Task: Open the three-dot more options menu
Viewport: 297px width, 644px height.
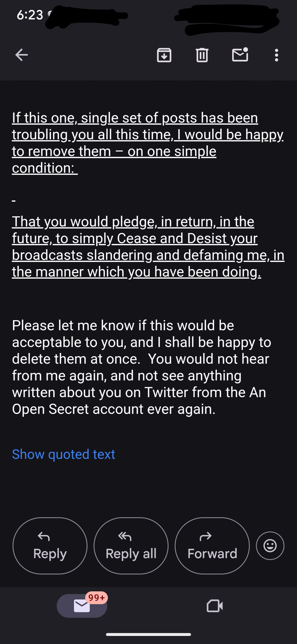Action: pyautogui.click(x=276, y=55)
